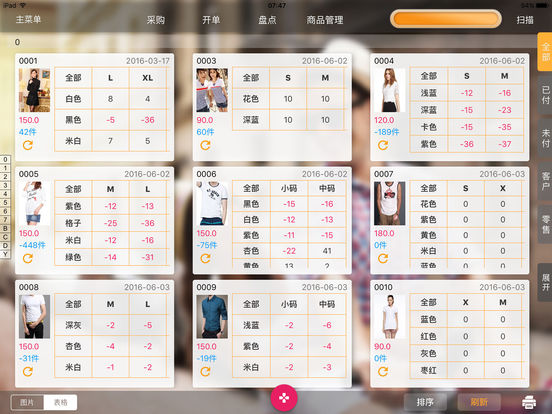Viewport: 552px width, 414px height.
Task: Click the 扫描 scan button
Action: point(525,20)
